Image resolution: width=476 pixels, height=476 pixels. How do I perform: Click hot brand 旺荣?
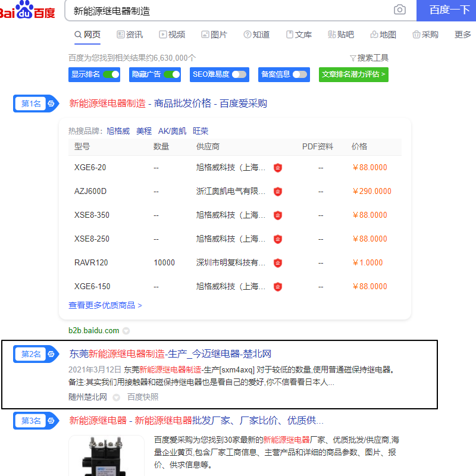[x=201, y=131]
